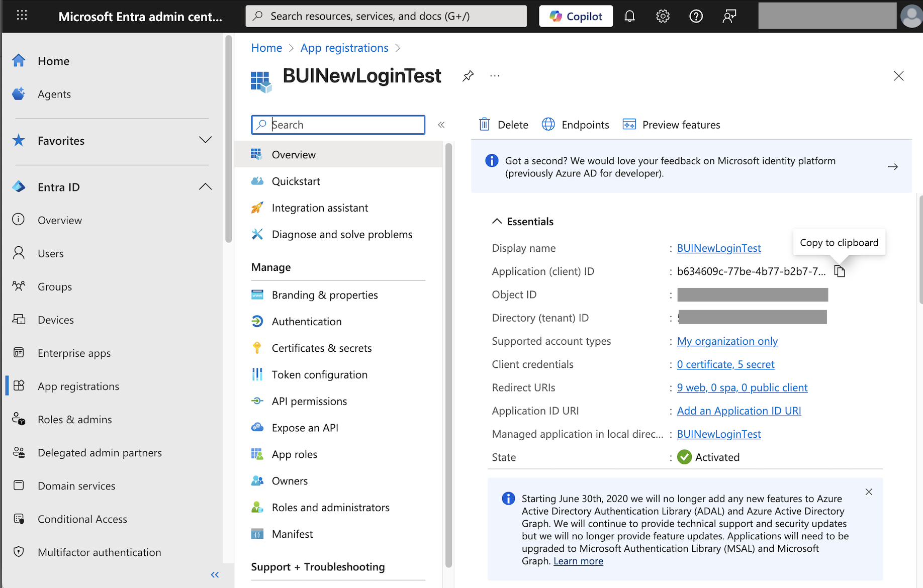Collapse the left navigation pane
The image size is (923, 588).
point(215,574)
